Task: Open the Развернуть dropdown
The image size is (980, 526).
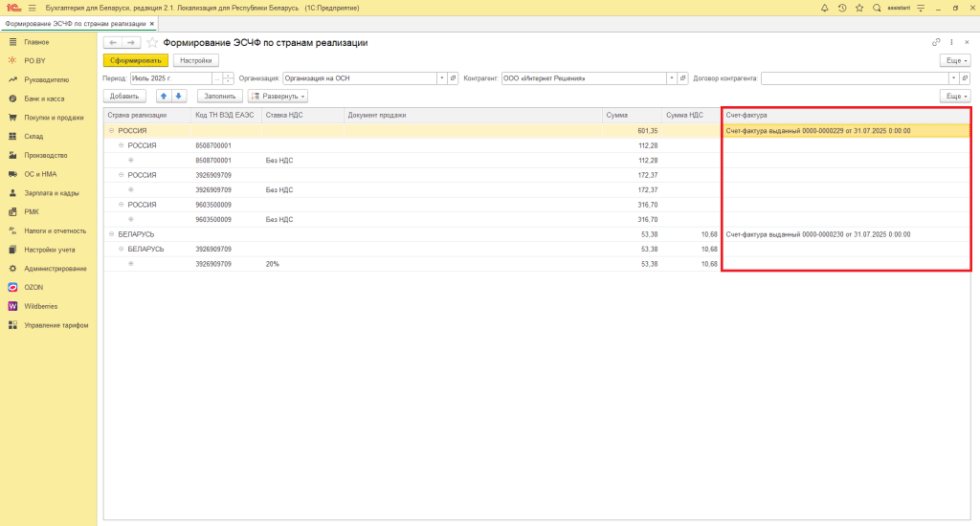Action: (x=278, y=96)
